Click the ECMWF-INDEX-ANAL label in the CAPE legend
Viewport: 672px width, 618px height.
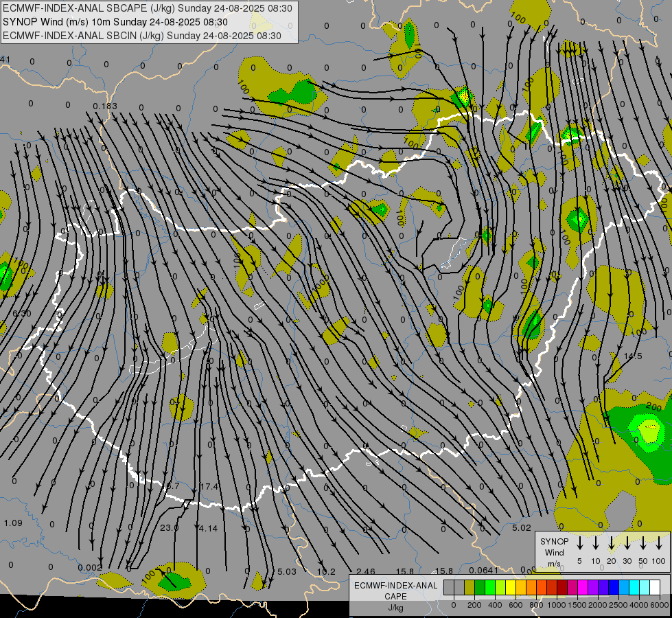[395, 586]
